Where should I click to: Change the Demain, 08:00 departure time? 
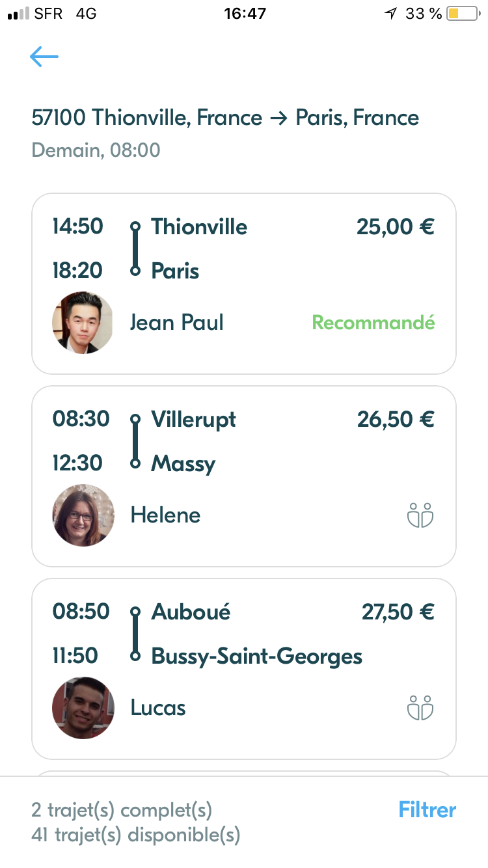click(x=96, y=150)
